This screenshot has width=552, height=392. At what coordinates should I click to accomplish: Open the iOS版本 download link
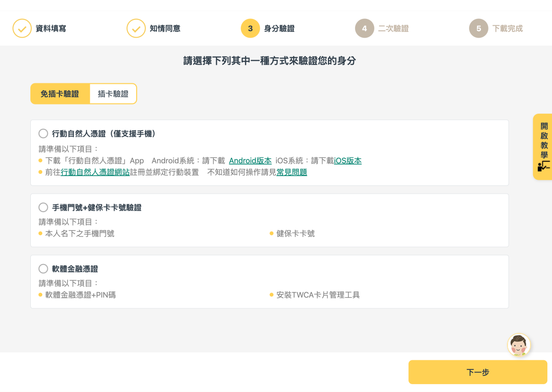coord(348,161)
